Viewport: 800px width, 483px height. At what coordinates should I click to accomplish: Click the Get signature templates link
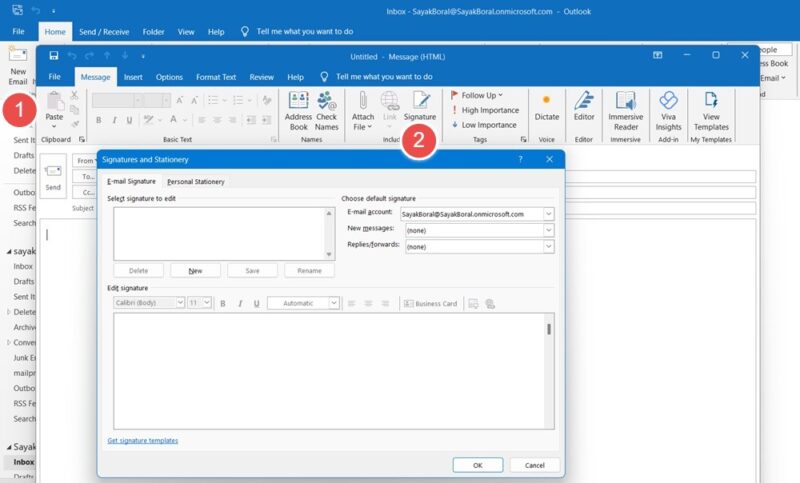click(x=143, y=440)
